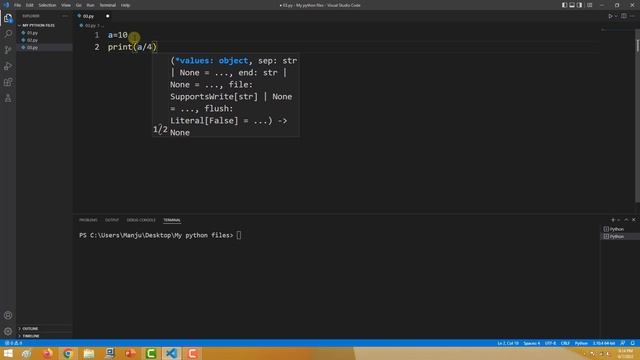
Task: Switch to the Terminal panel tab
Action: [172, 220]
